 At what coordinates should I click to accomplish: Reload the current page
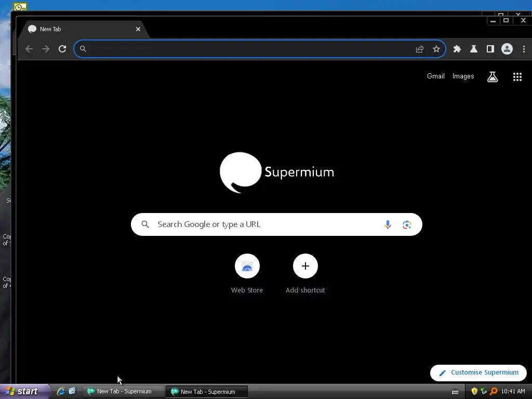point(62,49)
